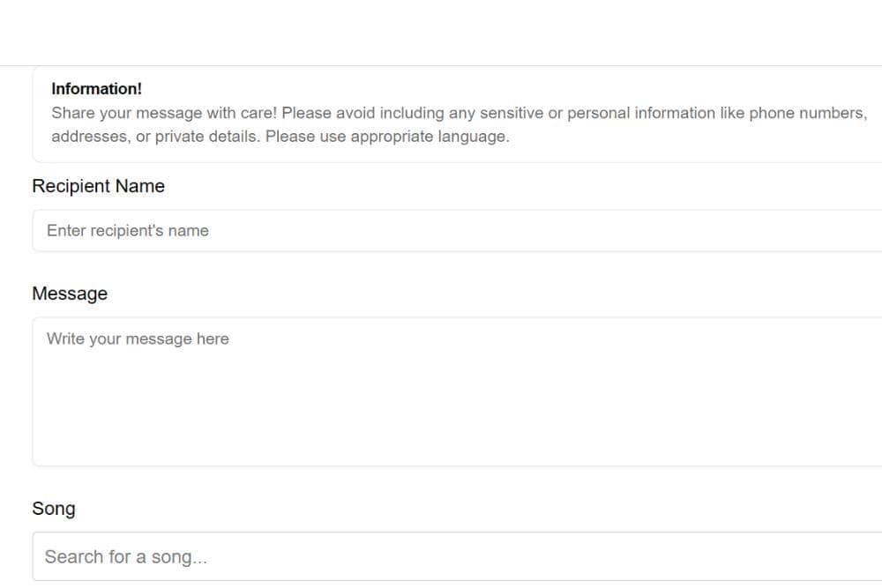
Task: Click the Recipient Name label
Action: click(x=98, y=186)
